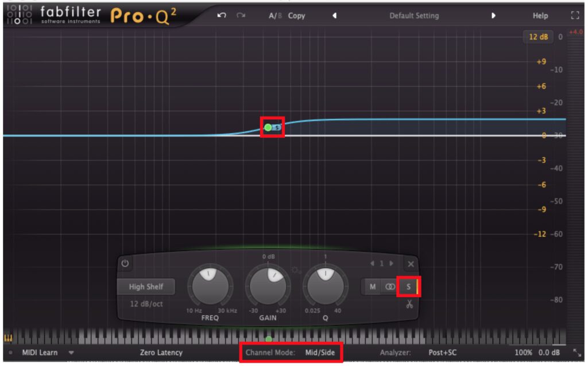The image size is (588, 366).
Task: Click the resize icon in the bottom corner
Action: (x=577, y=352)
